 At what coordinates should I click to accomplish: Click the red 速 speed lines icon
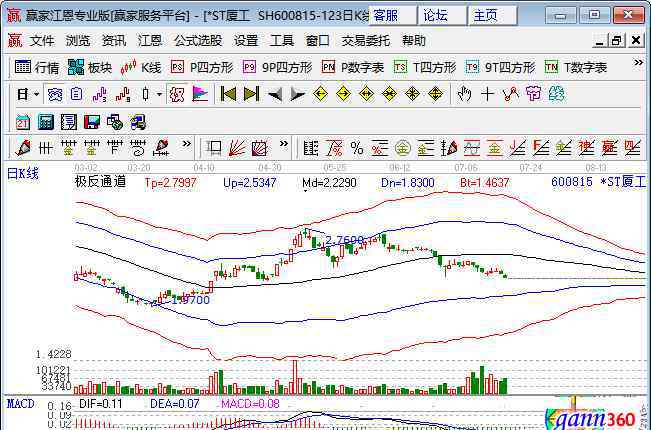[x=586, y=148]
